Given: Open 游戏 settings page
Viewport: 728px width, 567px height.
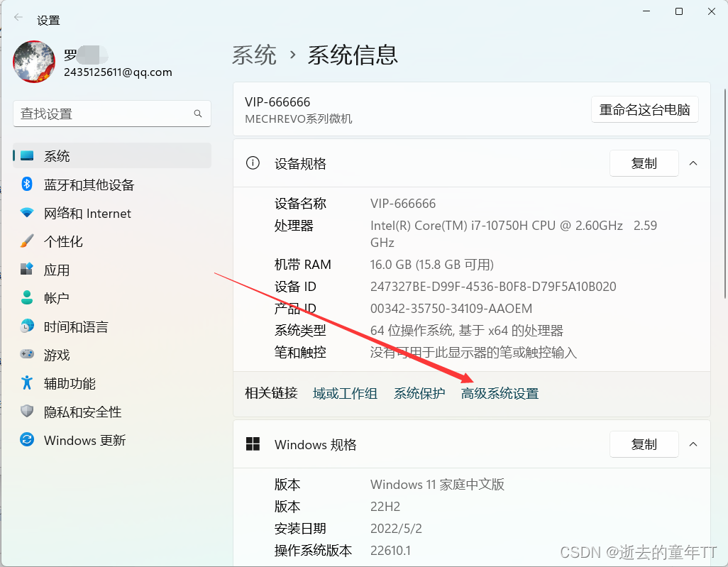Looking at the screenshot, I should (x=112, y=354).
